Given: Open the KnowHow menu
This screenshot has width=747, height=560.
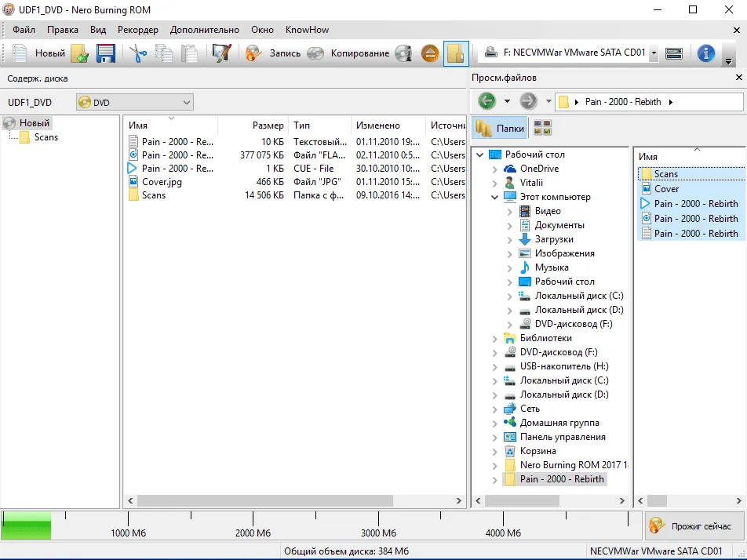Looking at the screenshot, I should point(307,30).
